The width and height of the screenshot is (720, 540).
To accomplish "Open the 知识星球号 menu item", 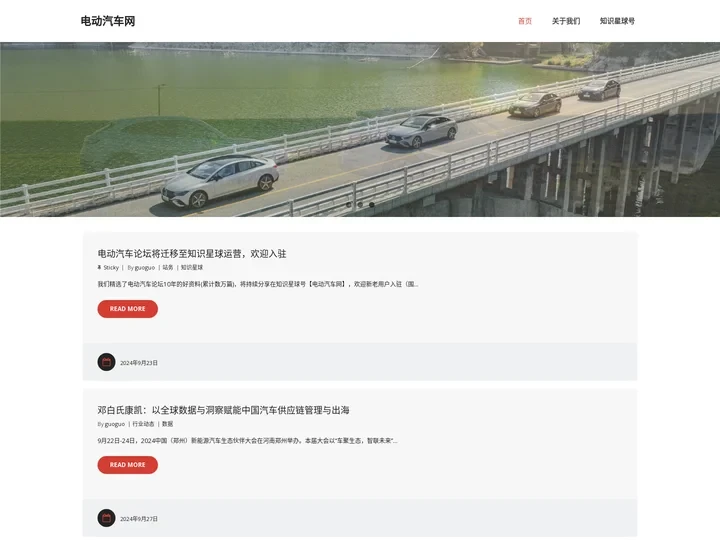I will [617, 21].
